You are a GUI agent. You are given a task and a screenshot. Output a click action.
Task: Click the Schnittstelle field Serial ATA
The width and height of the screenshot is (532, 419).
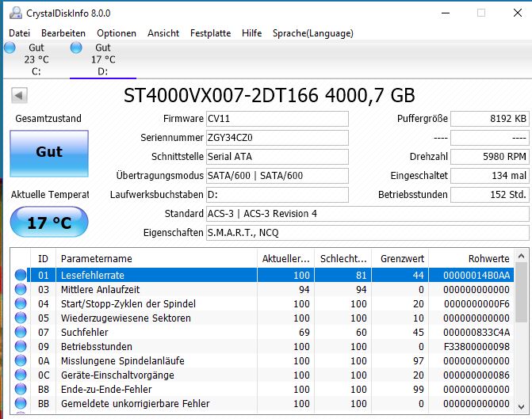pyautogui.click(x=277, y=157)
